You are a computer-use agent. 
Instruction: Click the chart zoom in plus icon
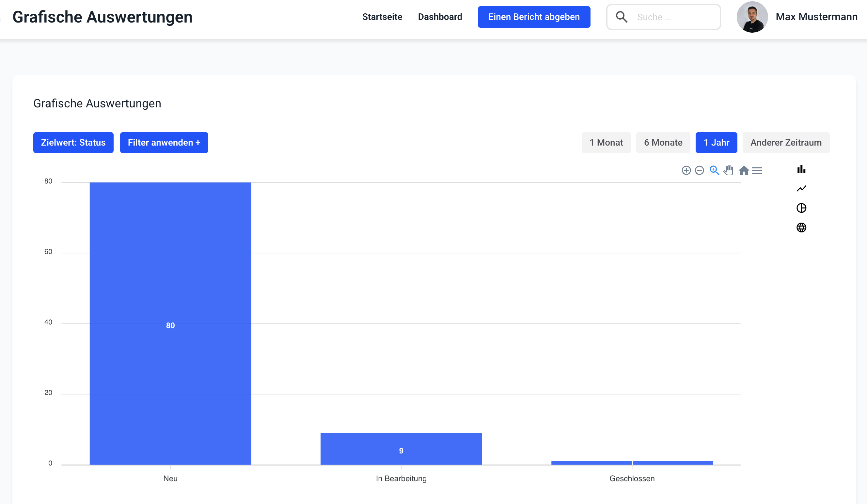(686, 170)
